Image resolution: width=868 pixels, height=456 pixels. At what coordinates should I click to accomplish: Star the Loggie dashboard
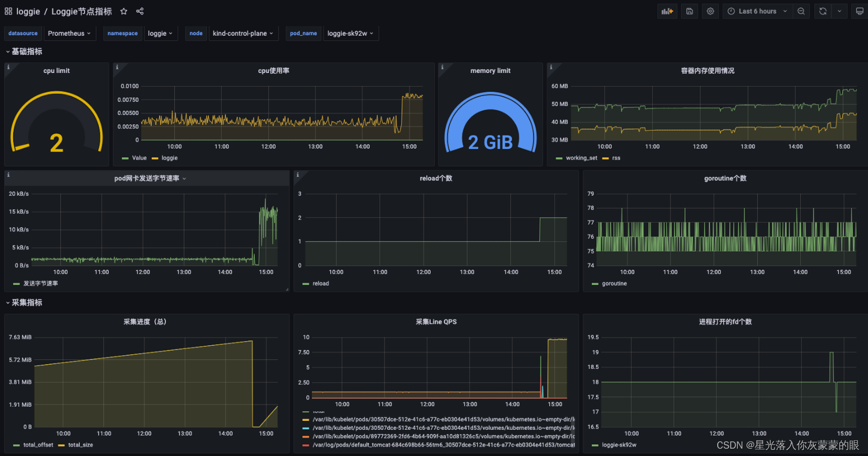[x=124, y=11]
